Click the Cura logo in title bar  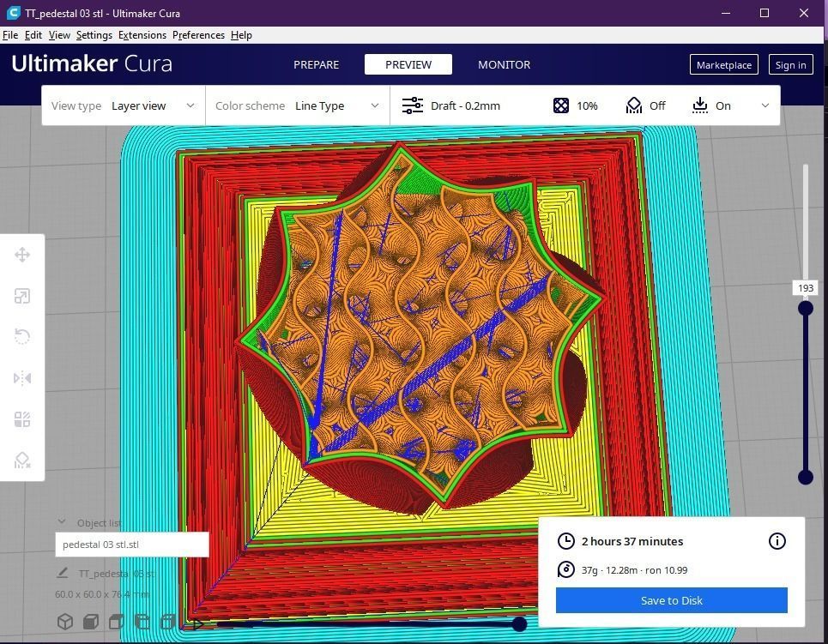13,13
